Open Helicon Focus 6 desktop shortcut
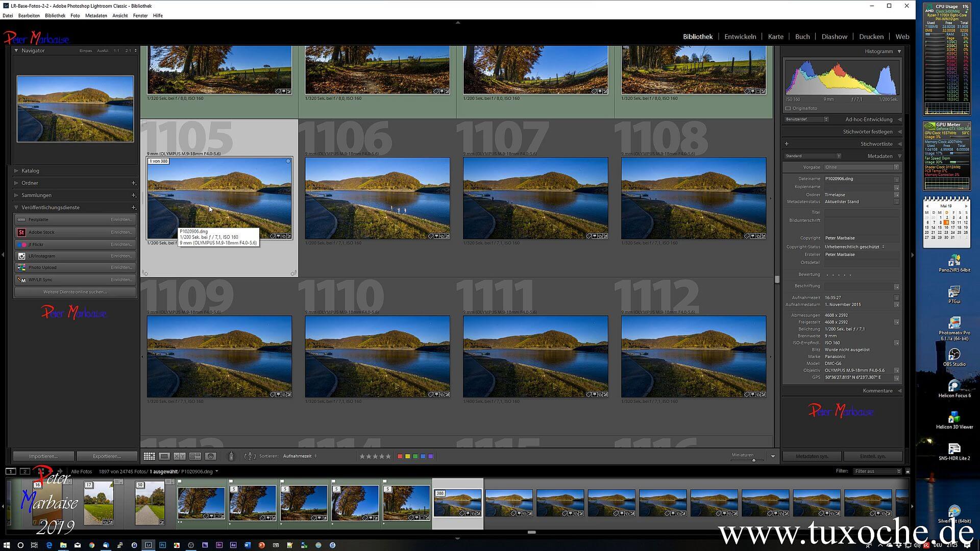 (954, 388)
